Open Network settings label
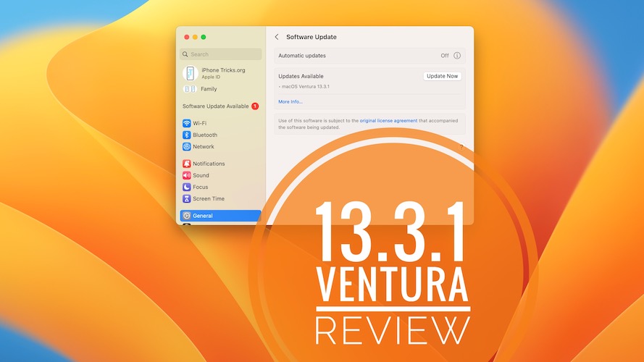Screen dimensions: 644x362 click(x=204, y=146)
